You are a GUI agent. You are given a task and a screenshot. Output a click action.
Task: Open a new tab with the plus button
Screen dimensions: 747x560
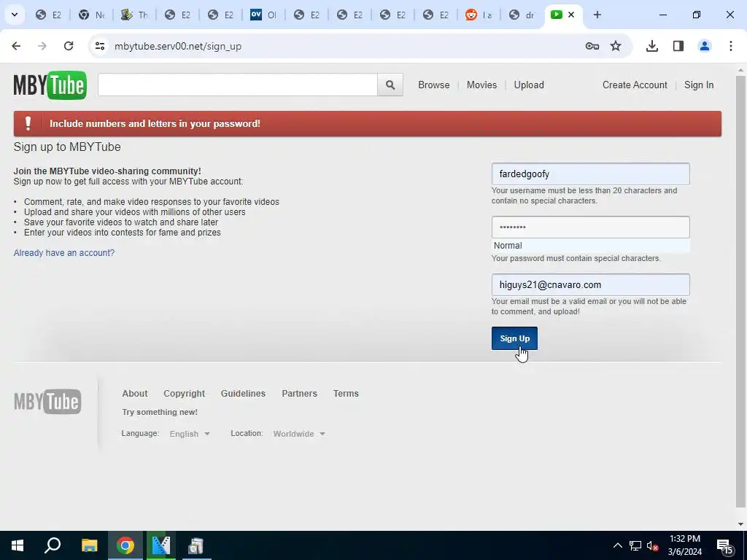[597, 15]
